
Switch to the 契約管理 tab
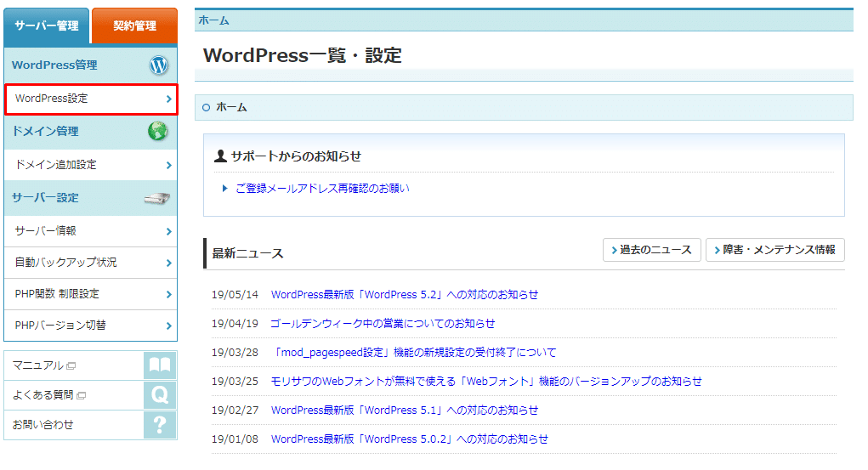[x=134, y=26]
